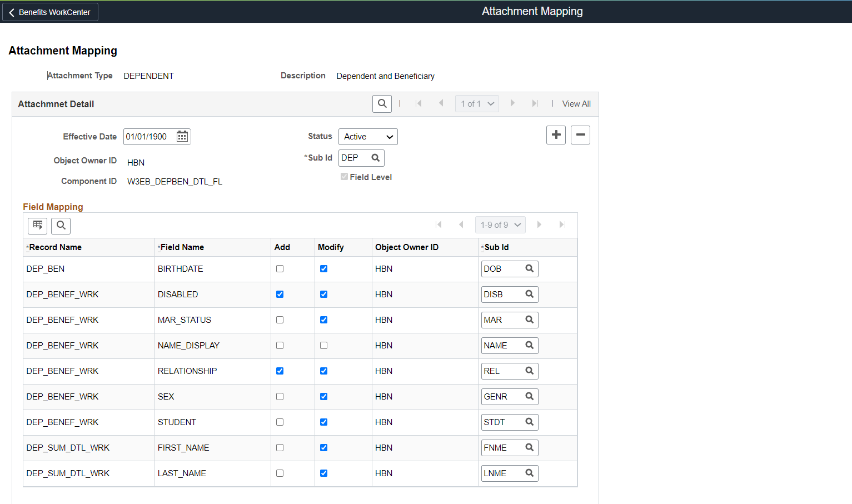The height and width of the screenshot is (504, 852).
Task: Open lookup for the GENR Sub Id
Action: (530, 397)
